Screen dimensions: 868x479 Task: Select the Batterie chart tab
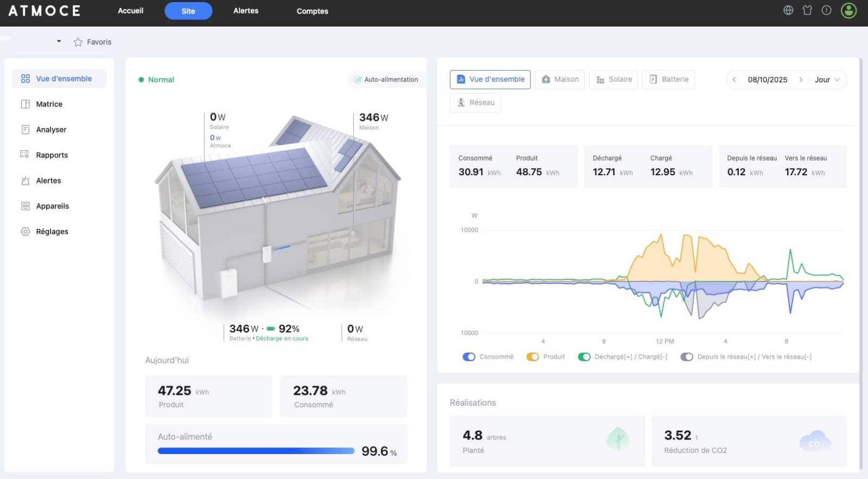point(668,79)
